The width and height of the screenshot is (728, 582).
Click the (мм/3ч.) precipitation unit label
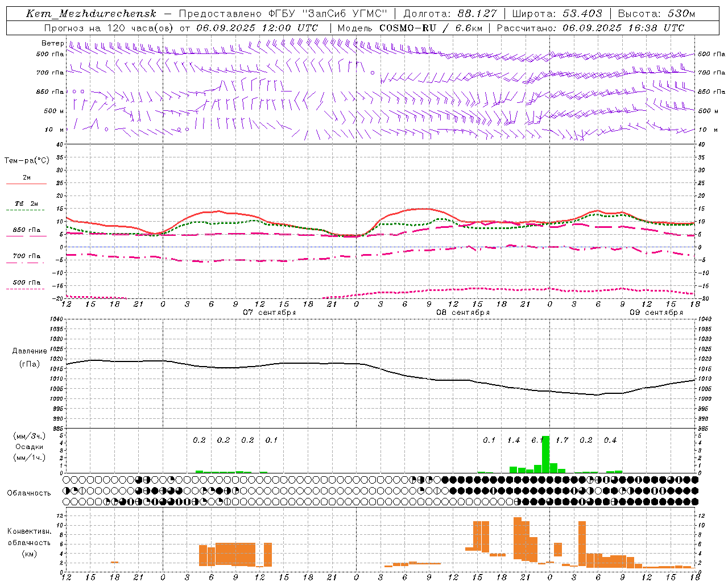[30, 436]
